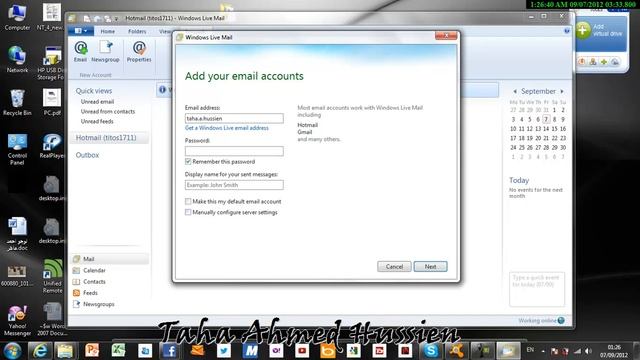Open Internet Explorer from the taskbar
The height and width of the screenshot is (360, 640).
coord(40,351)
